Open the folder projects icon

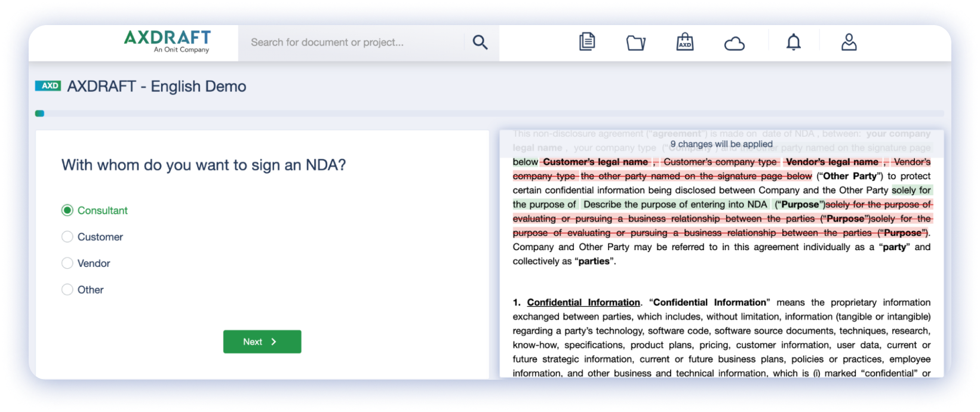pos(635,43)
